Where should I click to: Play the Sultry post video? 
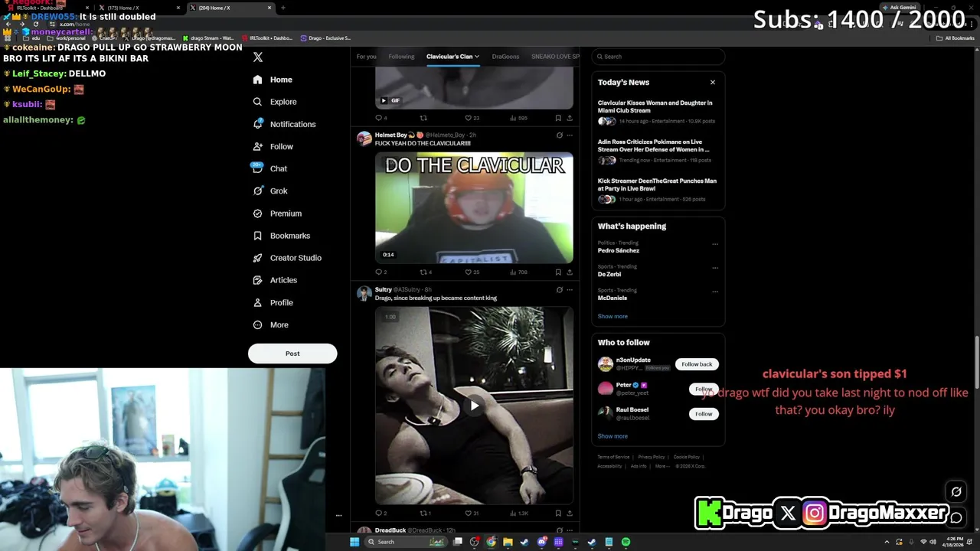pos(474,406)
